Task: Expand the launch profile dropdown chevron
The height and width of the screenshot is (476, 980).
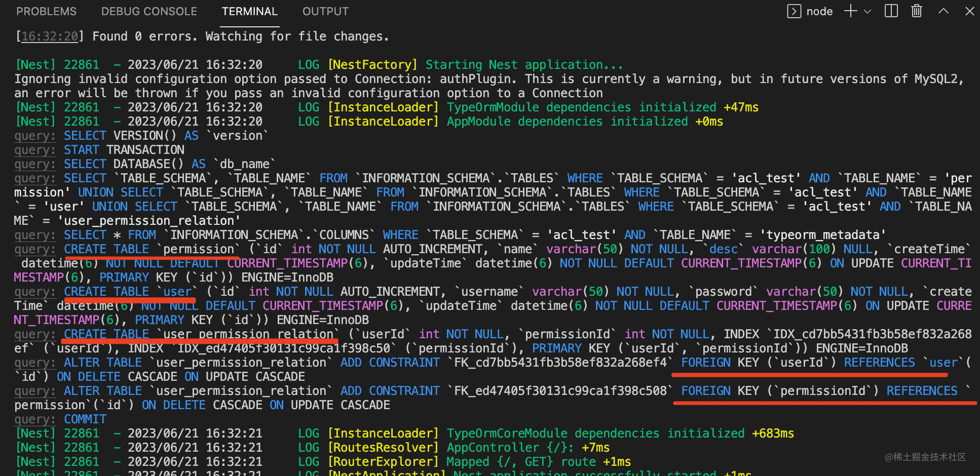Action: pyautogui.click(x=868, y=11)
